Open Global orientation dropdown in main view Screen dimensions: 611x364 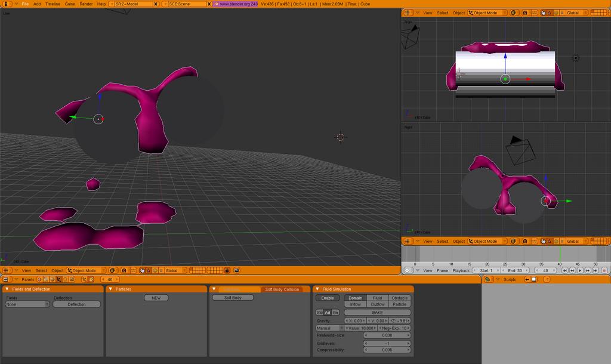tap(177, 270)
